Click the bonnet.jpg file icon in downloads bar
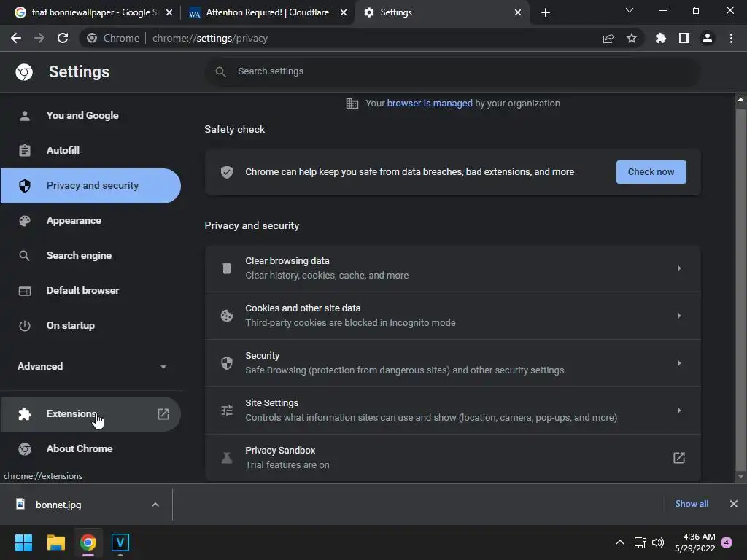The image size is (747, 560). [20, 504]
